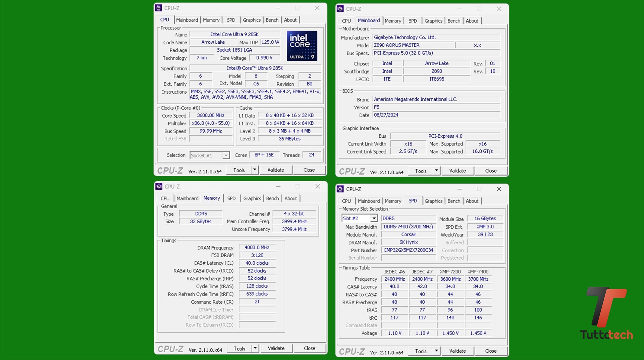The height and width of the screenshot is (360, 644).
Task: Click the '40.0 clocks' CAS latency value
Action: click(257, 263)
